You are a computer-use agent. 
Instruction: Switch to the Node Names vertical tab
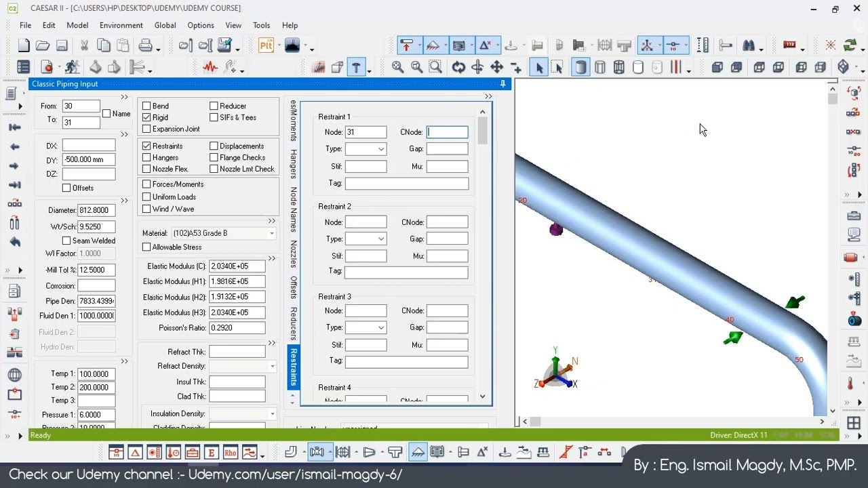pyautogui.click(x=293, y=209)
